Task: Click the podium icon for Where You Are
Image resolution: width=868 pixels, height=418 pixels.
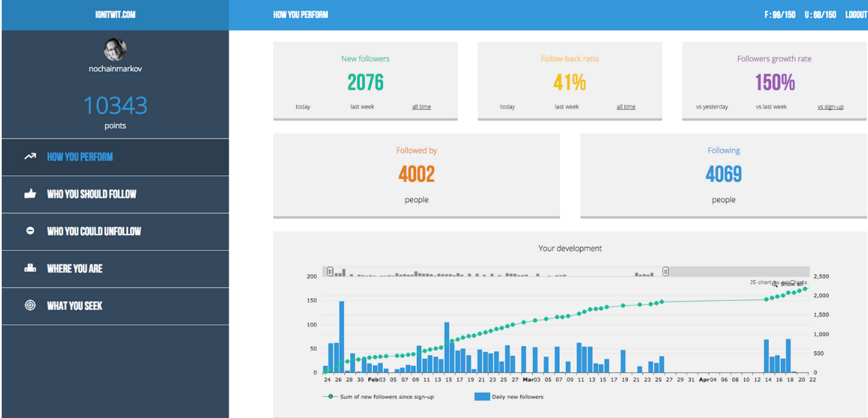Action: click(30, 268)
